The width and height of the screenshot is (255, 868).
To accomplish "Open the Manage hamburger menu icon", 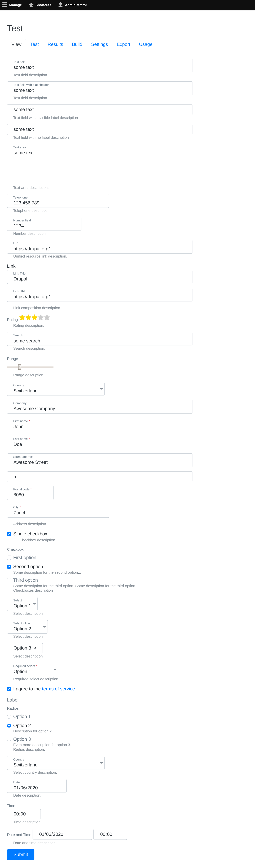I will 5,5.
